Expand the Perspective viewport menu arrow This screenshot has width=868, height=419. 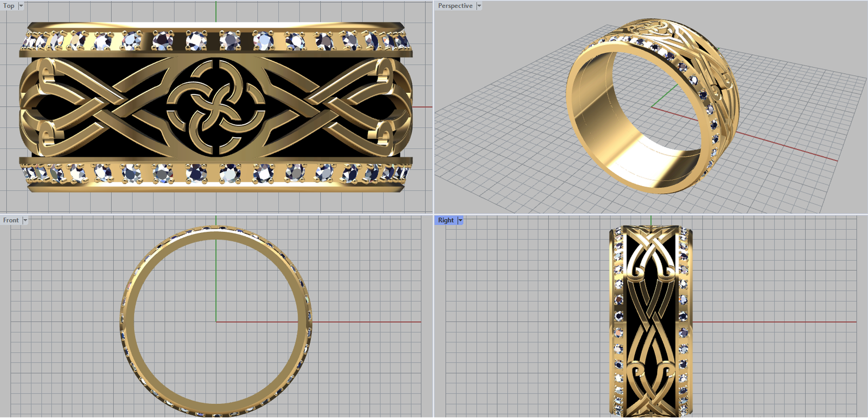point(479,6)
